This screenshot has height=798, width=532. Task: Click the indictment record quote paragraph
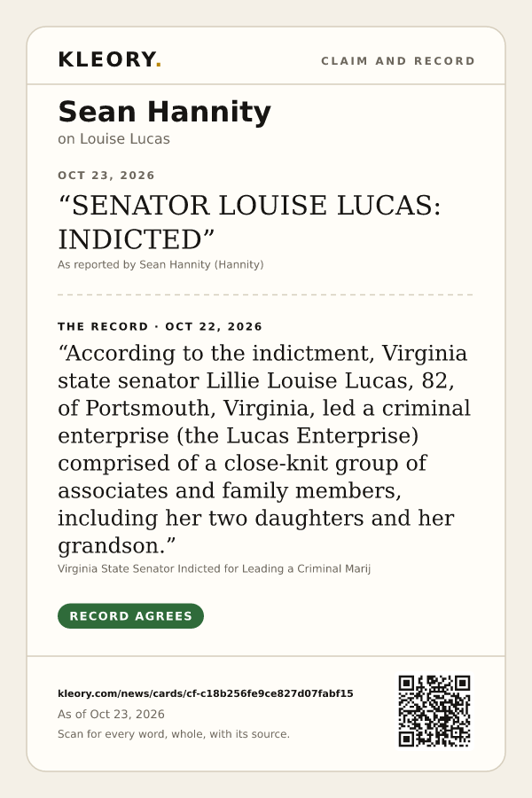pyautogui.click(x=263, y=450)
